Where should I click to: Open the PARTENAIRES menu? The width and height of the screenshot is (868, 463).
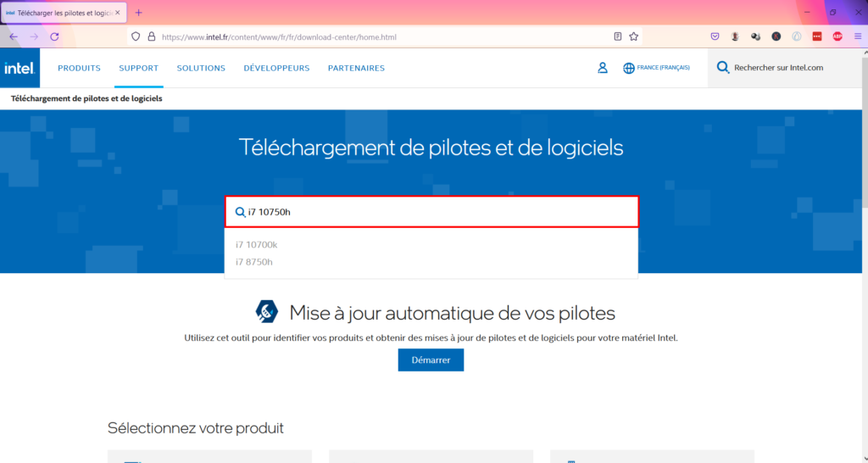coord(356,68)
